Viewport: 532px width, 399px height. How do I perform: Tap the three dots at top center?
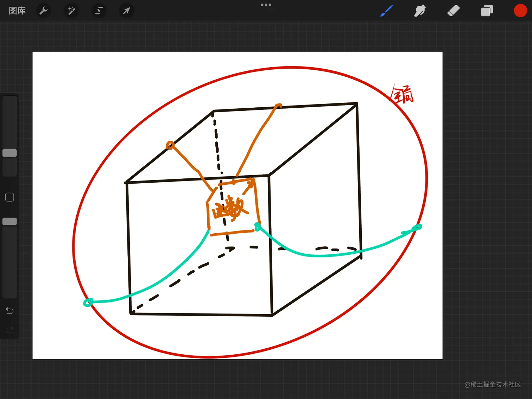click(266, 5)
